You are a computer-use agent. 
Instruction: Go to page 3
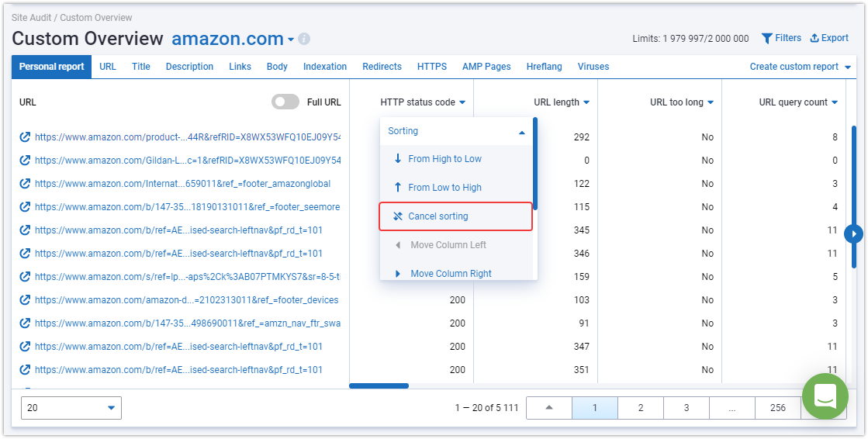click(x=686, y=408)
